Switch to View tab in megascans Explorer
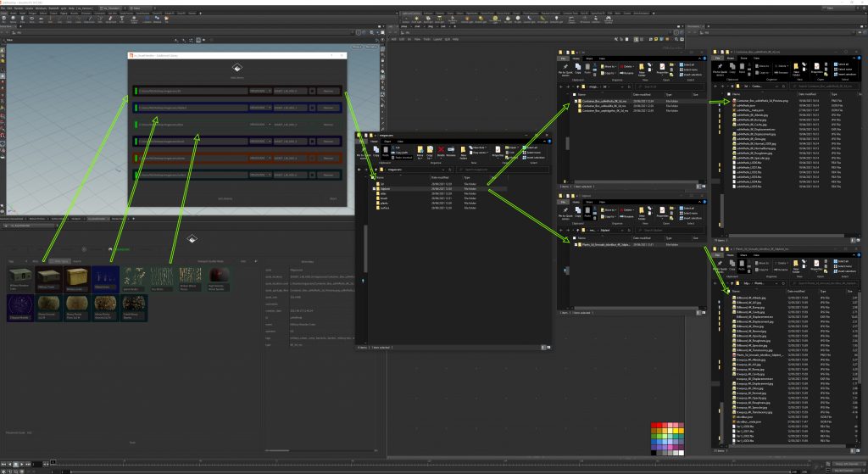868x474 pixels. pyautogui.click(x=402, y=141)
